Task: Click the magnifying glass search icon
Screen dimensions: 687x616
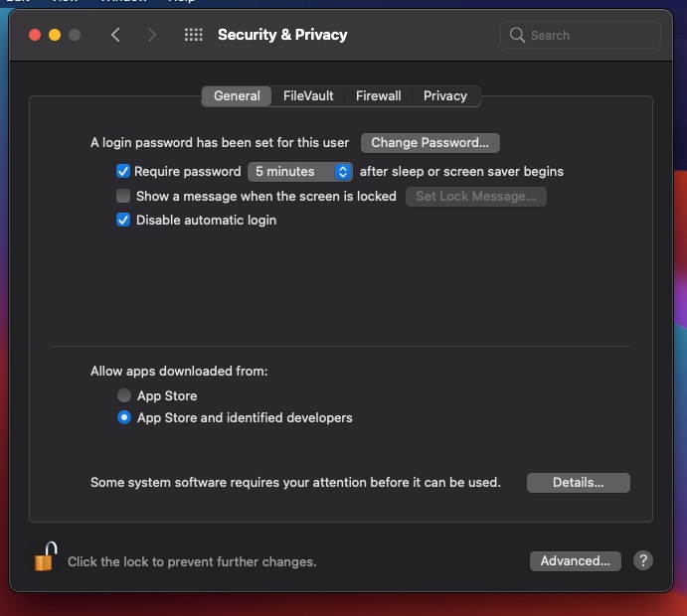Action: 517,35
